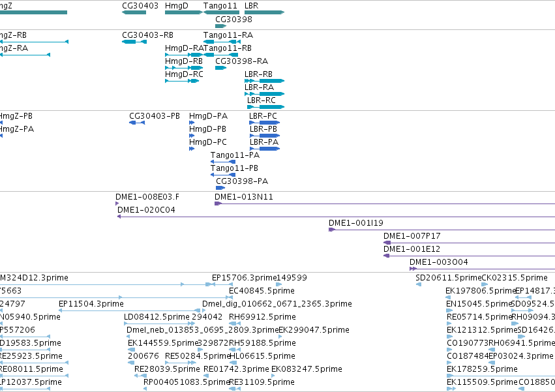Click the LBR-RA transcript label

259,87
